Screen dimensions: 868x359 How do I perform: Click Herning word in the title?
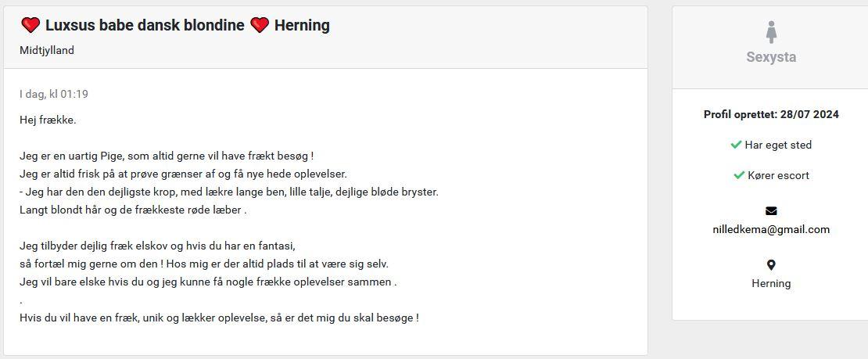302,26
